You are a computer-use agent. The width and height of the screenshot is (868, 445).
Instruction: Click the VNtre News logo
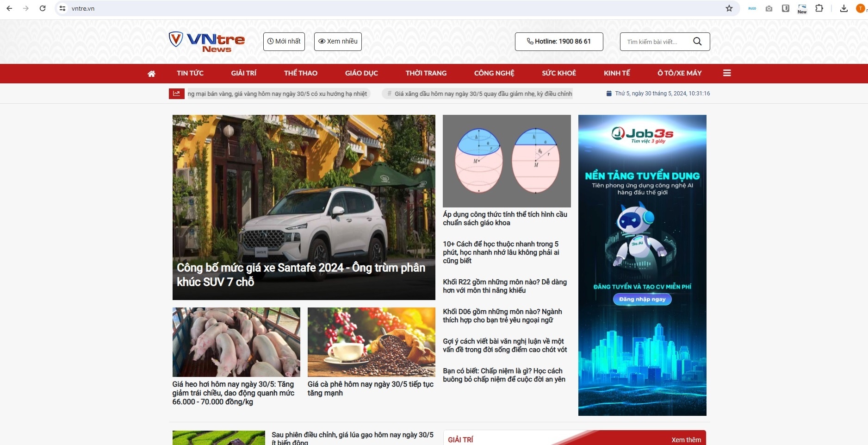point(207,42)
